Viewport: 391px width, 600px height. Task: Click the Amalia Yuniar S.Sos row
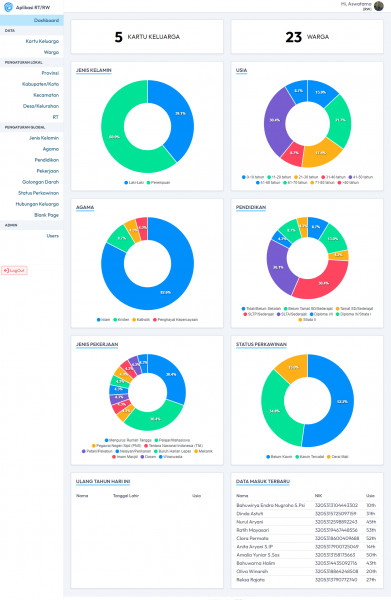click(306, 555)
